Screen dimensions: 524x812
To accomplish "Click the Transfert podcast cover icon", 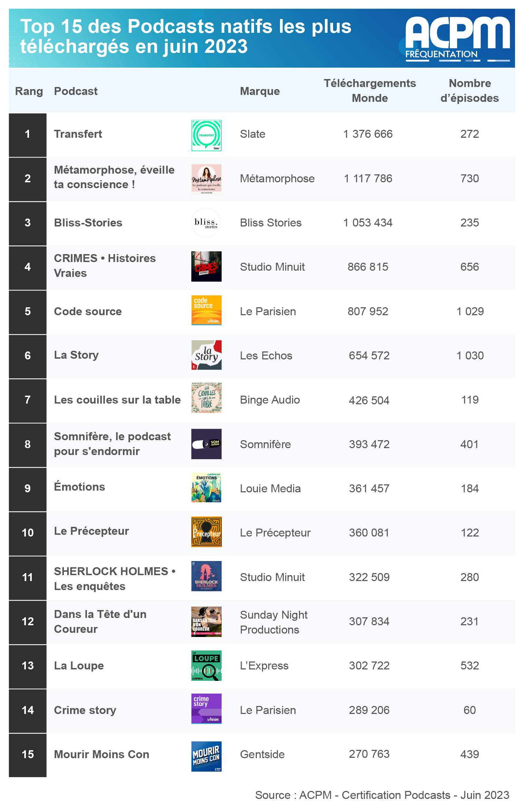I will [206, 135].
